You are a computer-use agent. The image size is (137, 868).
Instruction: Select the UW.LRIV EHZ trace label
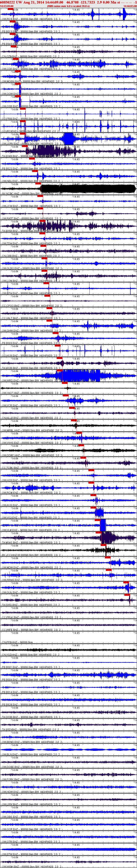tap(31, 805)
